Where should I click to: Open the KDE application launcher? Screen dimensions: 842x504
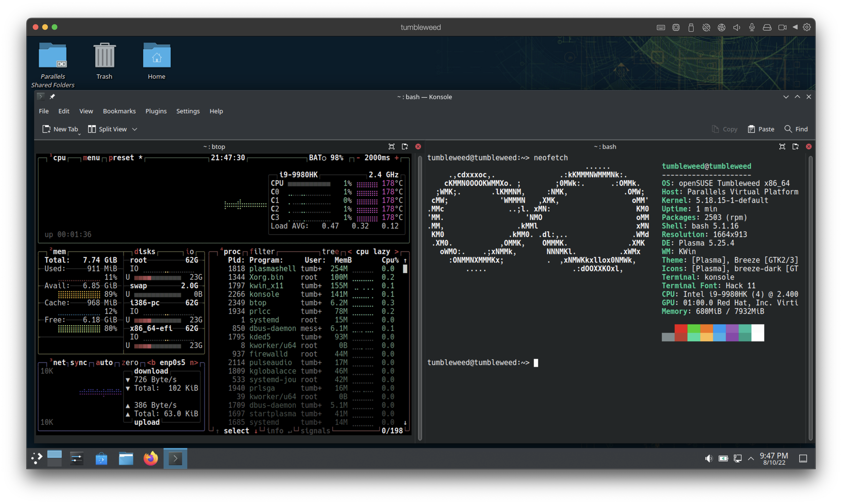(x=37, y=458)
